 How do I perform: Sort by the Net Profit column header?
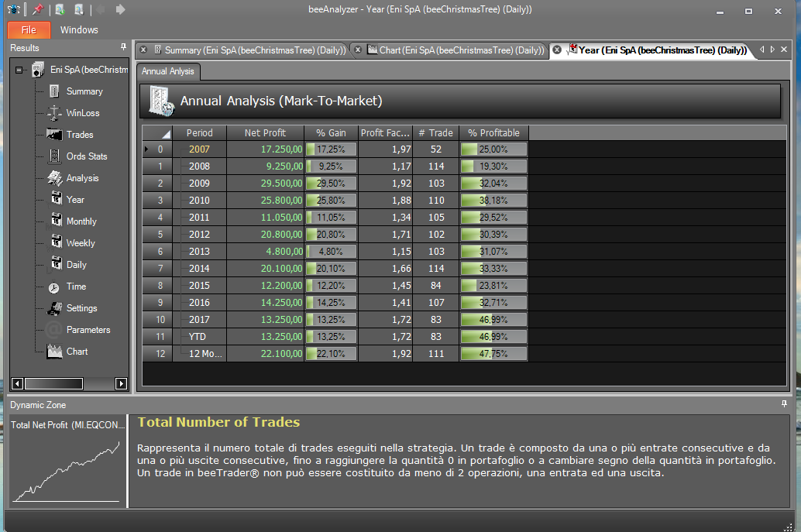265,132
